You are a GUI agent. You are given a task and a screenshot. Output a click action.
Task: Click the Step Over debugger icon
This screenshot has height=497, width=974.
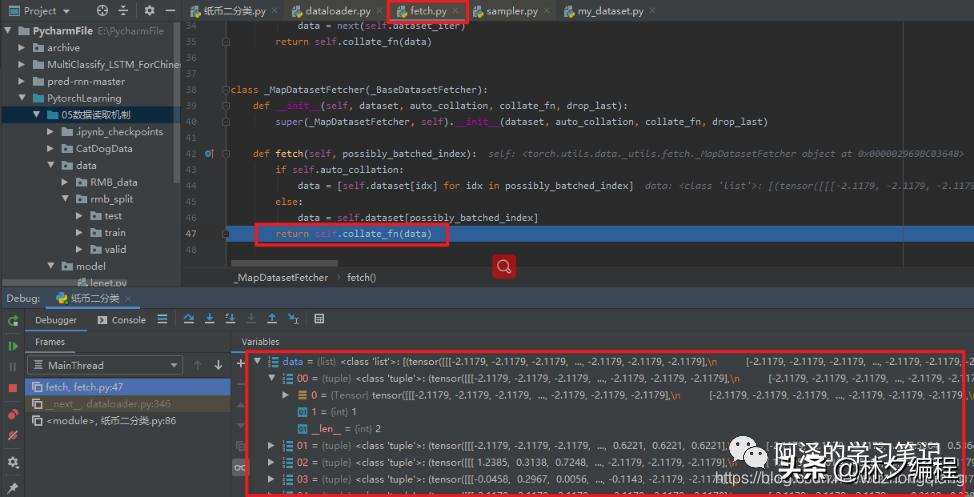(x=189, y=320)
